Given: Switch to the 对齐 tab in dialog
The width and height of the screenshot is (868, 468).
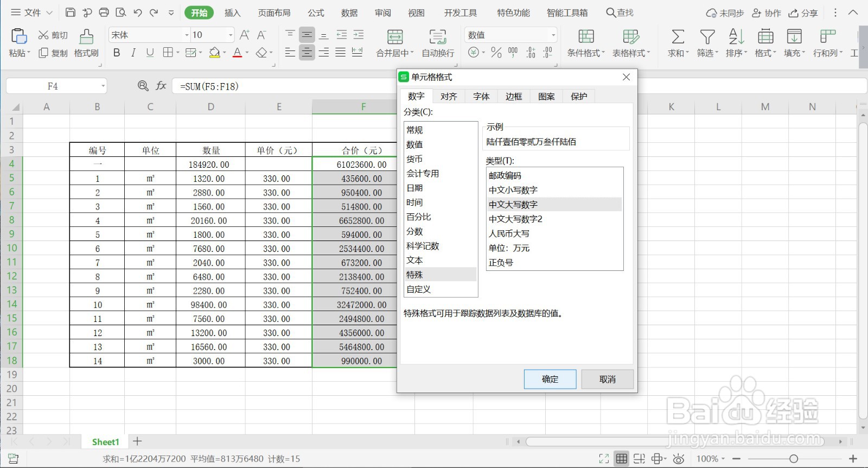Looking at the screenshot, I should tap(449, 96).
